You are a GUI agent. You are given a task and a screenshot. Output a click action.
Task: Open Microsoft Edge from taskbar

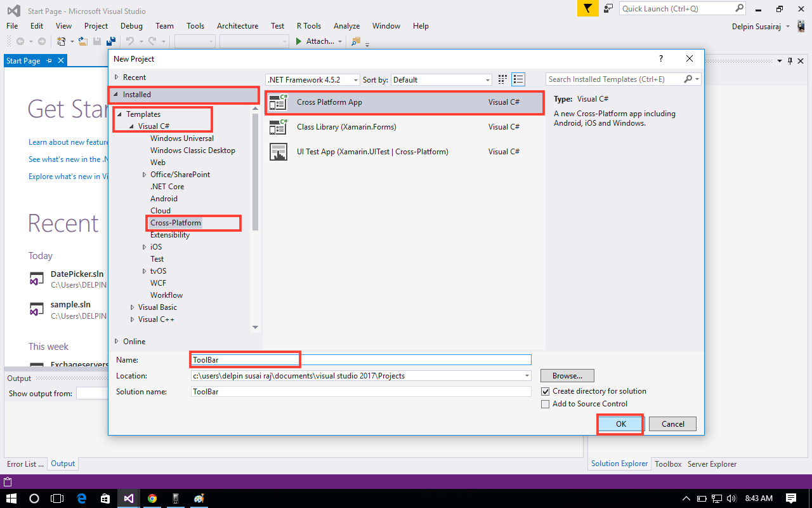(82, 498)
